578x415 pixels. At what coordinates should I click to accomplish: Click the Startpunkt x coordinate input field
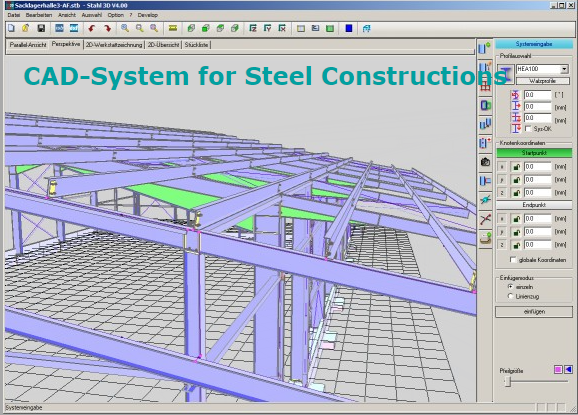coord(537,167)
